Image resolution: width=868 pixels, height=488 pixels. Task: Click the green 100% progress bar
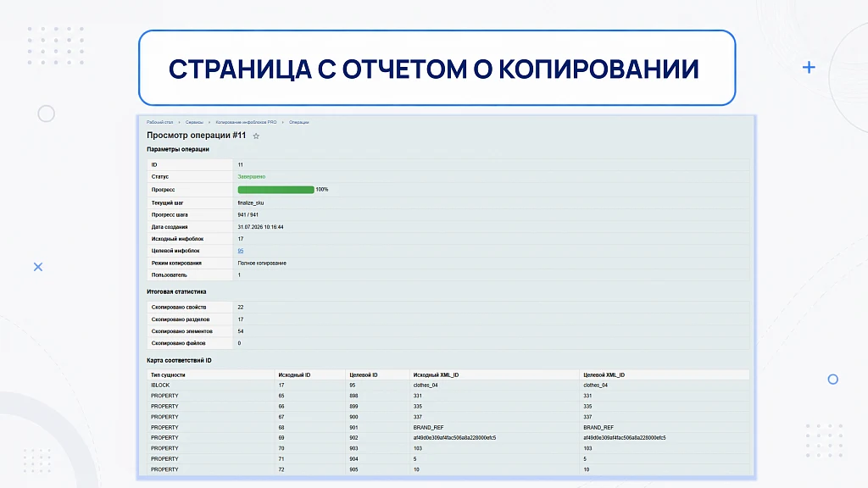pos(275,190)
